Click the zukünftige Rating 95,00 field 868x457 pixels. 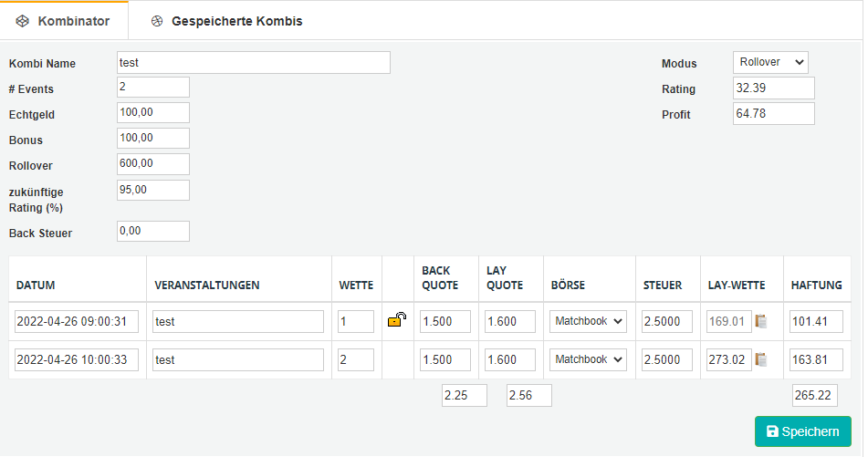(x=153, y=191)
